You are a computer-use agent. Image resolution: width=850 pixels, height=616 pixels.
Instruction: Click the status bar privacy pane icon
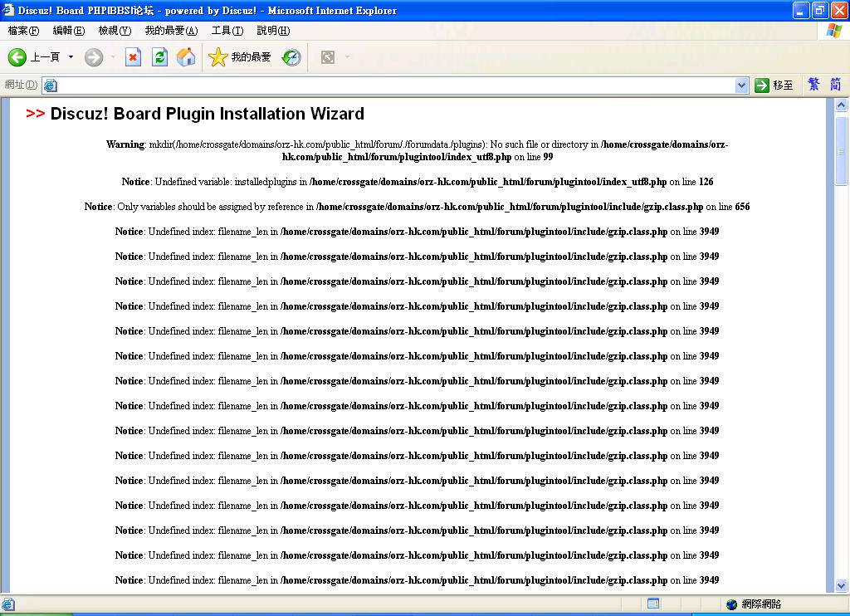pyautogui.click(x=653, y=604)
